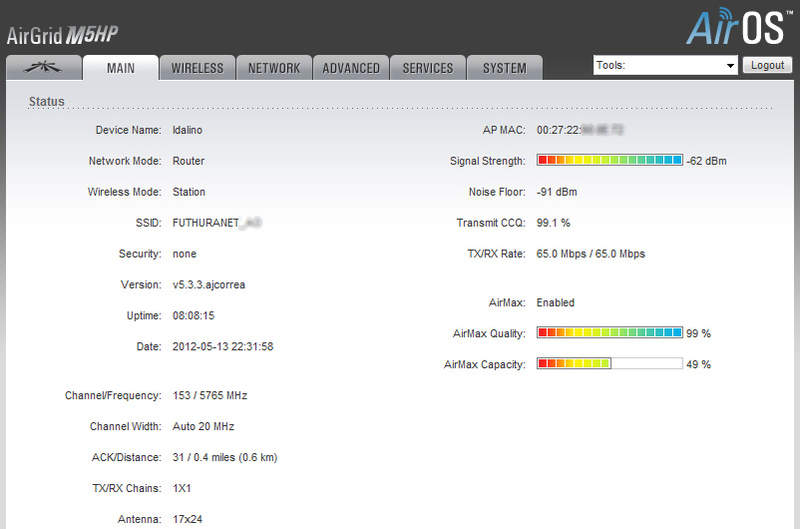Select the TX/RX Rate value 65.0 Mbps
The image size is (800, 529).
point(590,254)
